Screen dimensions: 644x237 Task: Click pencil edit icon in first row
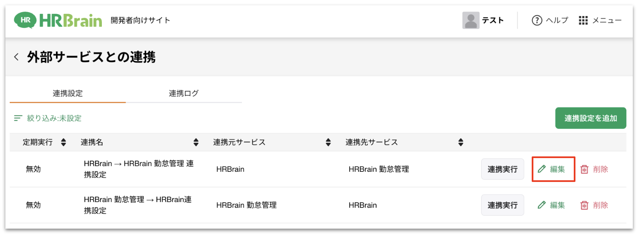click(x=542, y=169)
